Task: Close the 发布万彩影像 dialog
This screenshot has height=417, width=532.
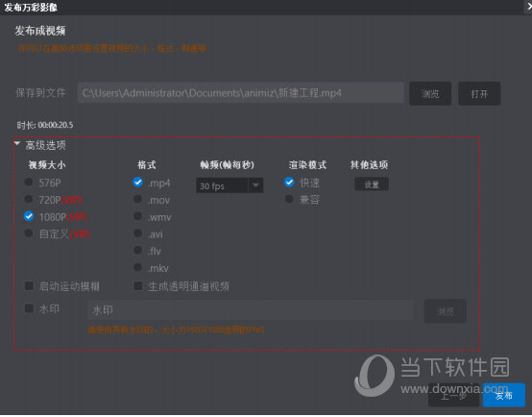Action: [x=528, y=7]
